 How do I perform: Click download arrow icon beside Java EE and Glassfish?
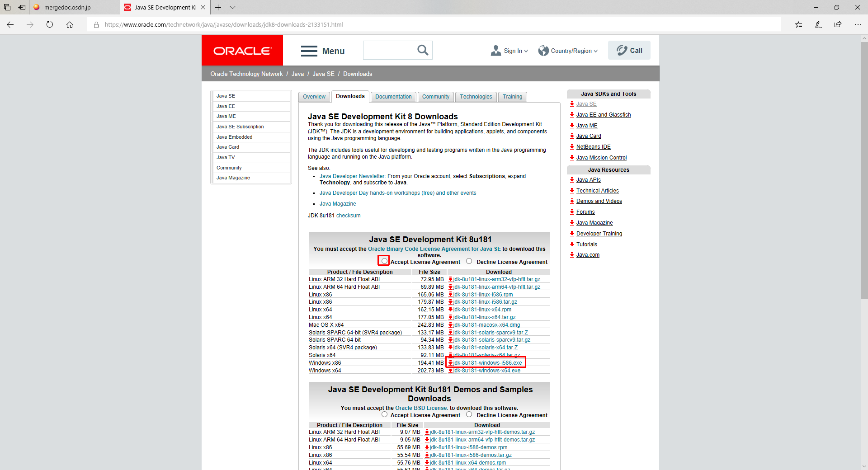tap(572, 115)
